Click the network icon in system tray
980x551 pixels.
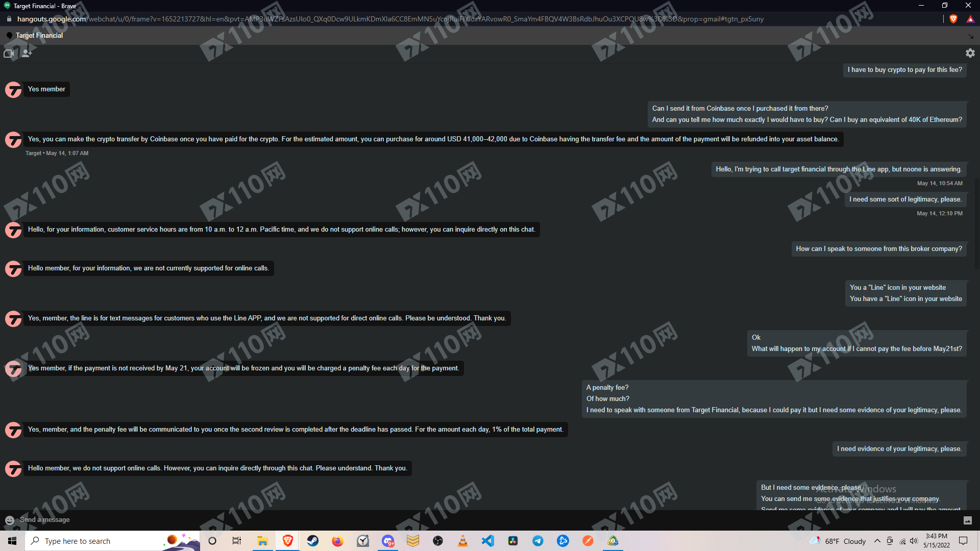(902, 541)
